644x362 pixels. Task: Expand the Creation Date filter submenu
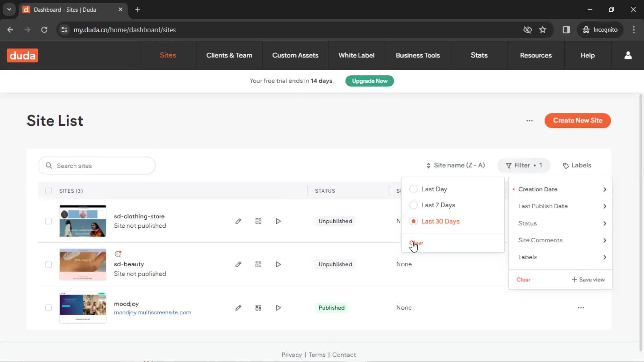[560, 189]
